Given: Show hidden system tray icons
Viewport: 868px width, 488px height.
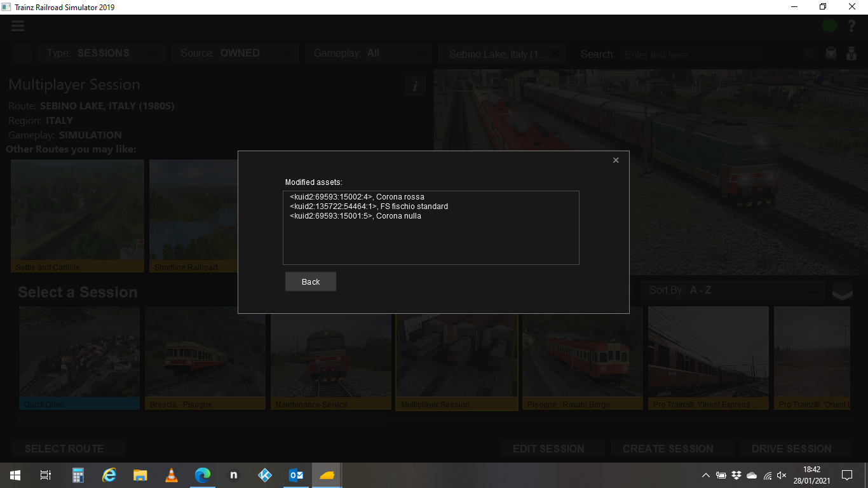Looking at the screenshot, I should click(x=706, y=475).
